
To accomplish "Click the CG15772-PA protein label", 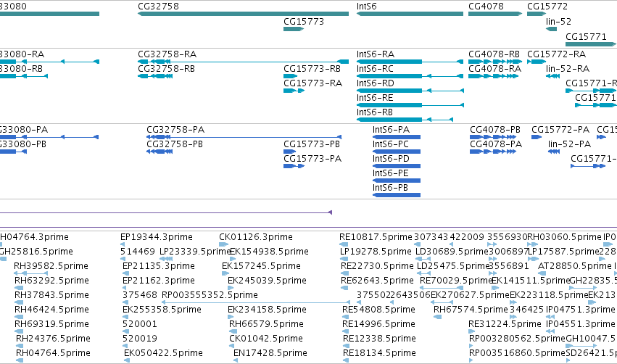I will 560,130.
